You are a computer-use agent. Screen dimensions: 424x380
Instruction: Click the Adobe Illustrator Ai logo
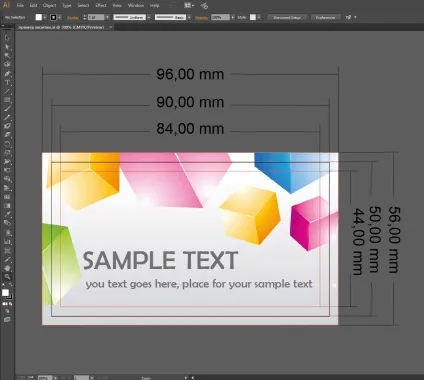[6, 5]
